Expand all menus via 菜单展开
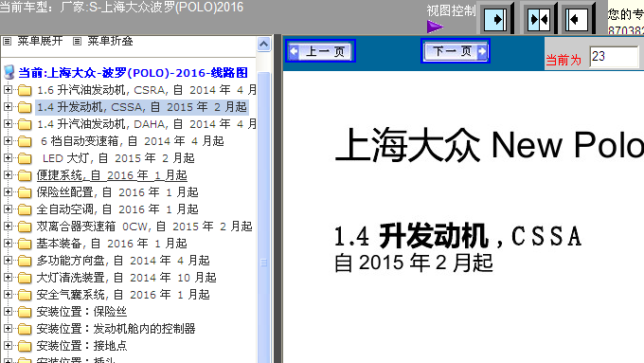 (40, 41)
